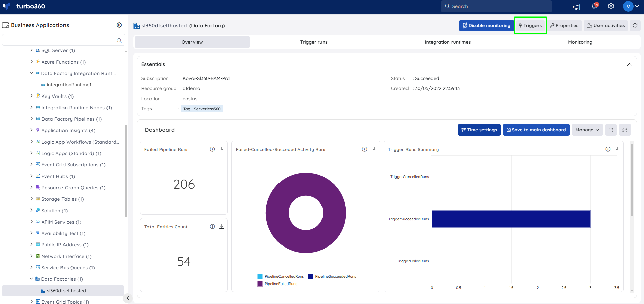
Task: Show info for Failed Pipeline Runs widget
Action: [212, 149]
